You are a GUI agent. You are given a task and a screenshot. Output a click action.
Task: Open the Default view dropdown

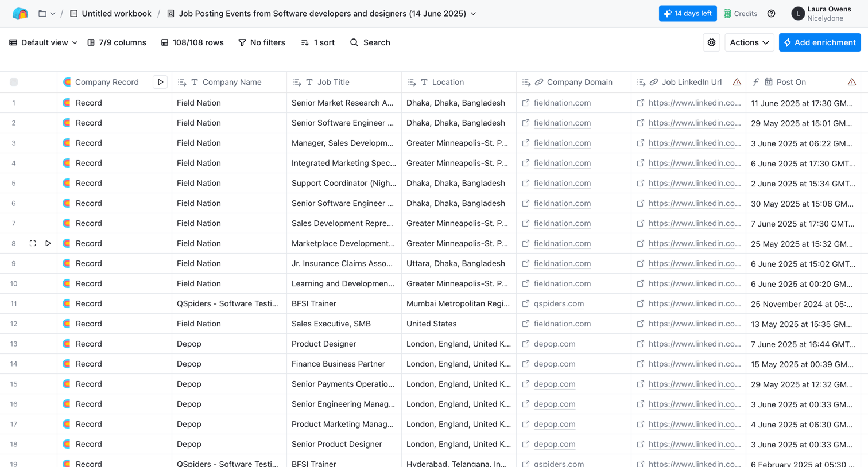click(x=44, y=42)
